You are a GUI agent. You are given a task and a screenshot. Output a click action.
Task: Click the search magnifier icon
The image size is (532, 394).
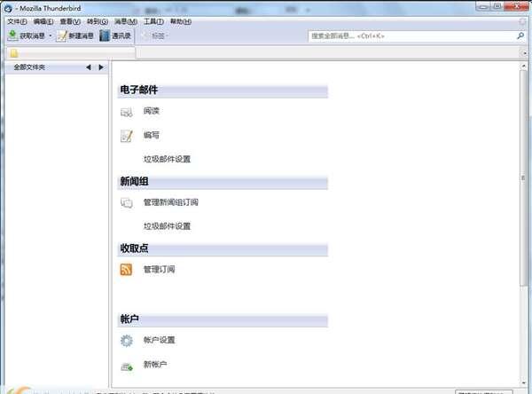tap(520, 36)
